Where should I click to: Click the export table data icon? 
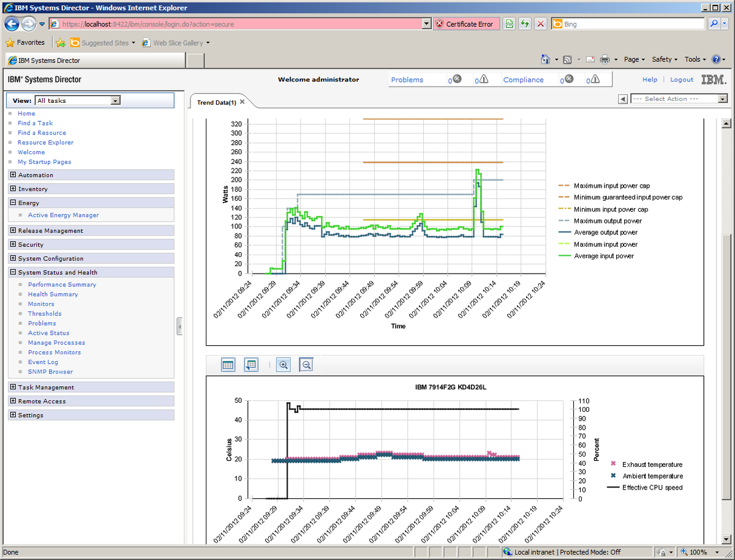pyautogui.click(x=251, y=365)
